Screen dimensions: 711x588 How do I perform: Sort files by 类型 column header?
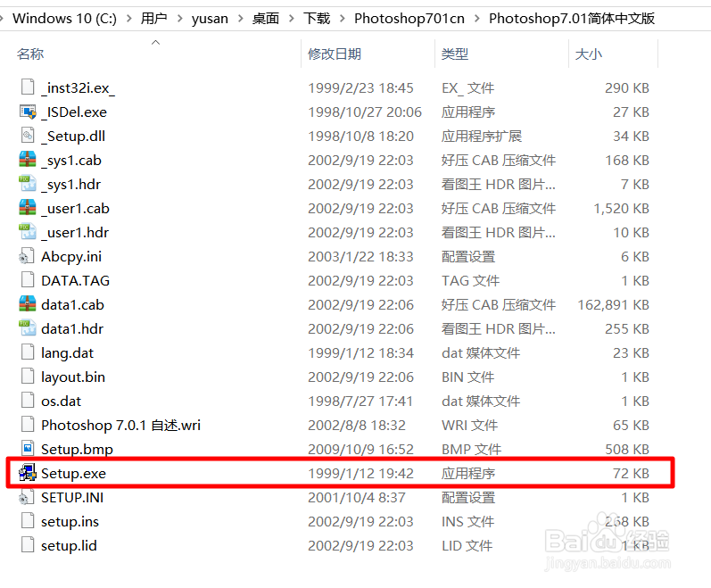455,54
